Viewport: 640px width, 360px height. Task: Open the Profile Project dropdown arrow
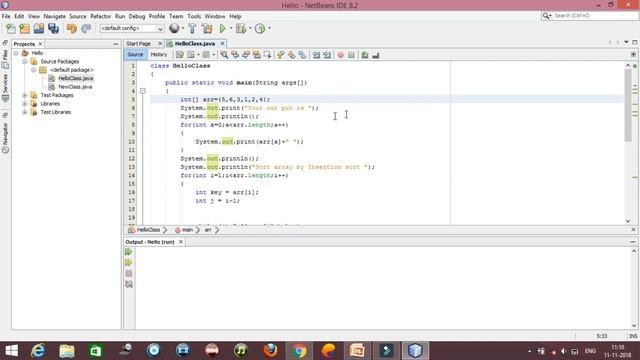[269, 29]
